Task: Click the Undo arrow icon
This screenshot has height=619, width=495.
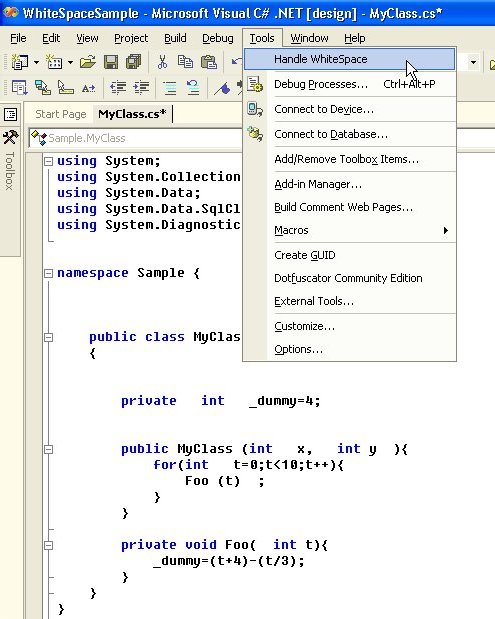Action: point(236,61)
